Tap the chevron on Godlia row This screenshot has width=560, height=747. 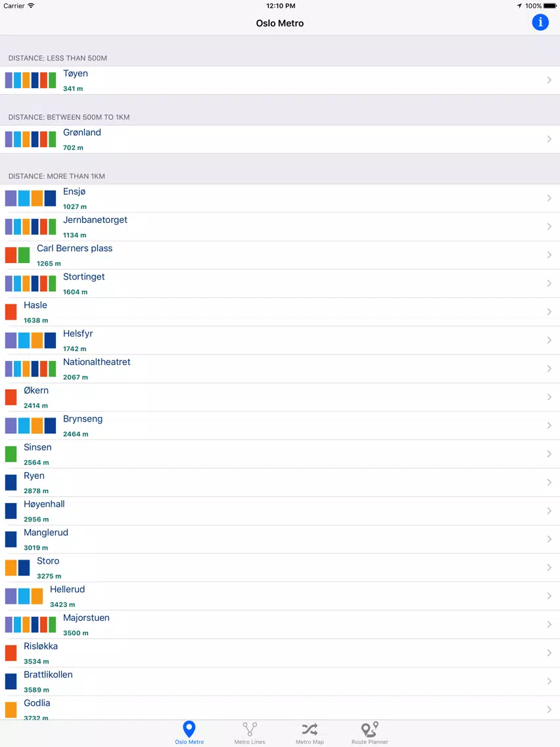(x=549, y=710)
